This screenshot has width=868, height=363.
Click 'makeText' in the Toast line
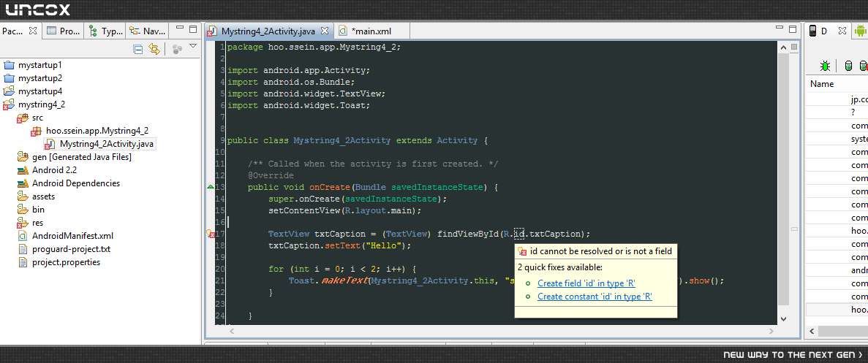point(344,280)
